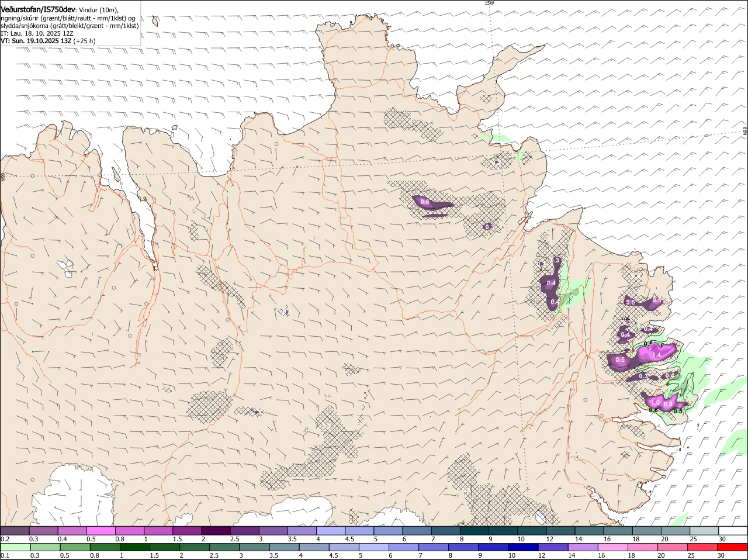This screenshot has height=560, width=748.
Task: Select lower legend swatch between 5 and 6
Action: (x=374, y=547)
